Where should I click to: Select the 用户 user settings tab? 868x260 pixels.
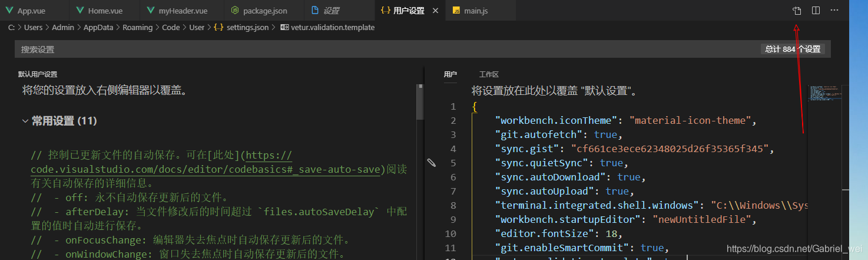(450, 74)
